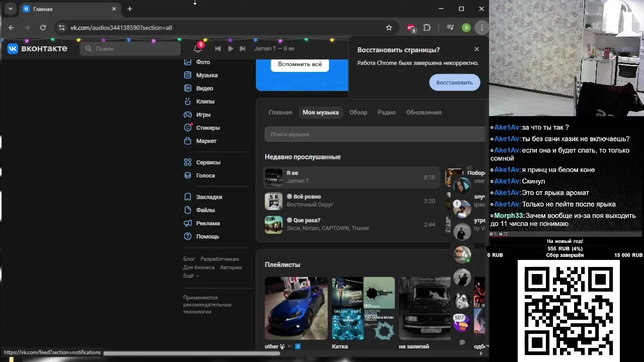This screenshot has width=644, height=362.
Task: Go back in browser history
Action: (x=12, y=28)
